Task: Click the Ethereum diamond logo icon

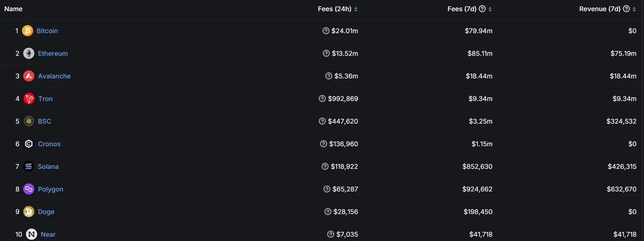Action: tap(29, 53)
